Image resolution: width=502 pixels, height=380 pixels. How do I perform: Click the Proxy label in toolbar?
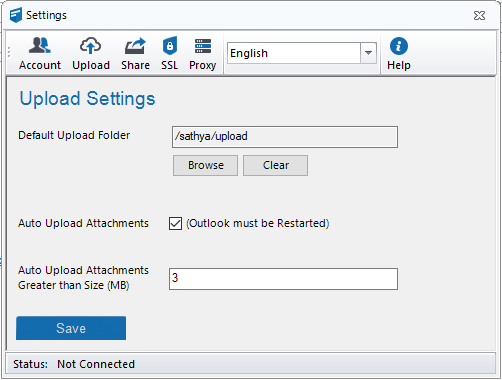203,65
